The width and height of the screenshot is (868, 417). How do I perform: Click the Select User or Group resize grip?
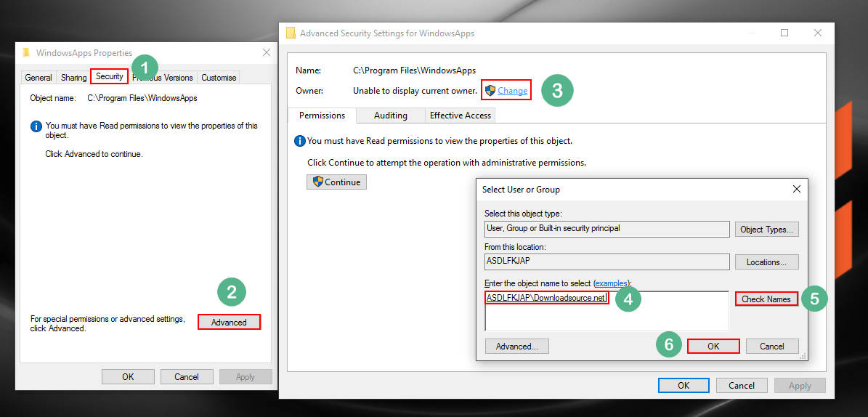point(802,357)
